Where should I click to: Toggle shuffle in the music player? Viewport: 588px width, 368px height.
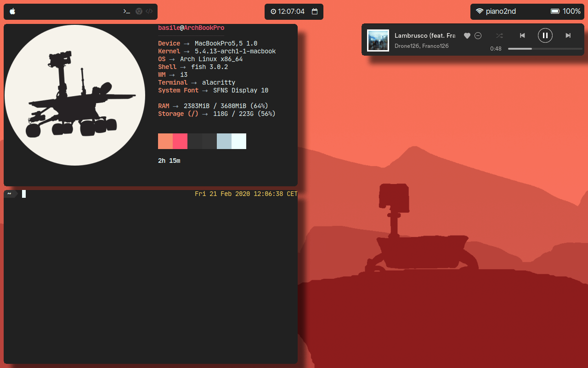[x=499, y=36]
